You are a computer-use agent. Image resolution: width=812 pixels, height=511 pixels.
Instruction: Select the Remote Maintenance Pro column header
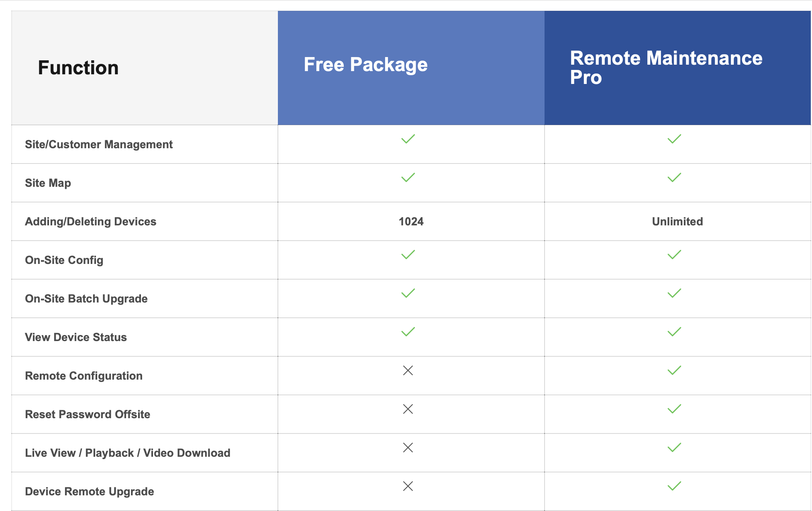coord(666,67)
